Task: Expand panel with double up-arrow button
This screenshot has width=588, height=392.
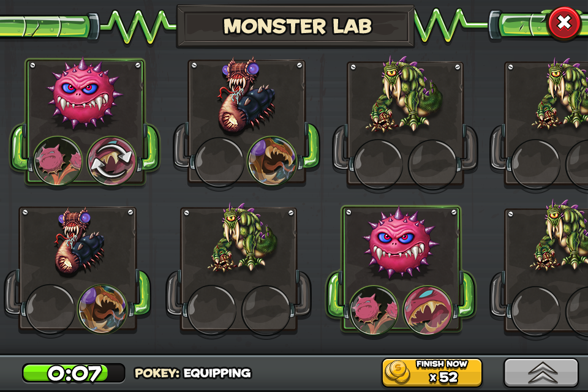Action: (x=541, y=372)
